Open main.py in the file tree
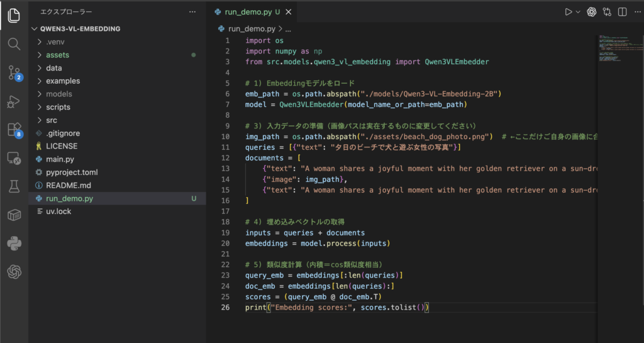This screenshot has height=343, width=644. pos(60,159)
